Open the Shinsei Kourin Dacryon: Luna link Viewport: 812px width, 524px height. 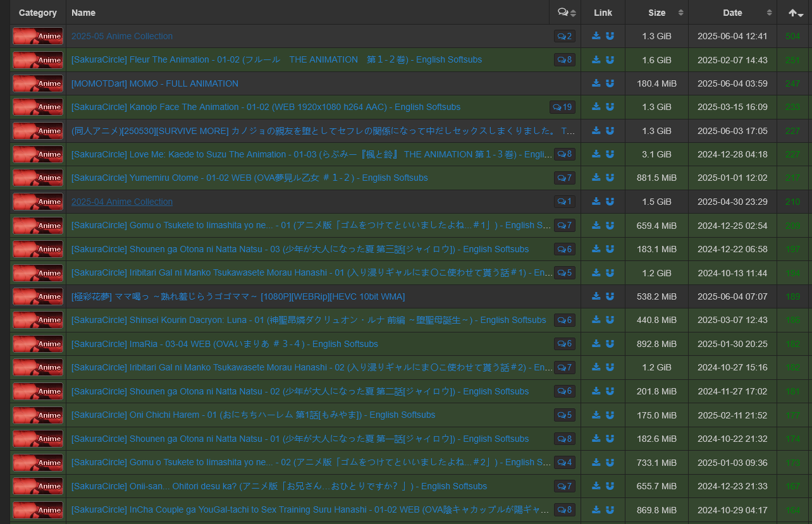click(309, 320)
